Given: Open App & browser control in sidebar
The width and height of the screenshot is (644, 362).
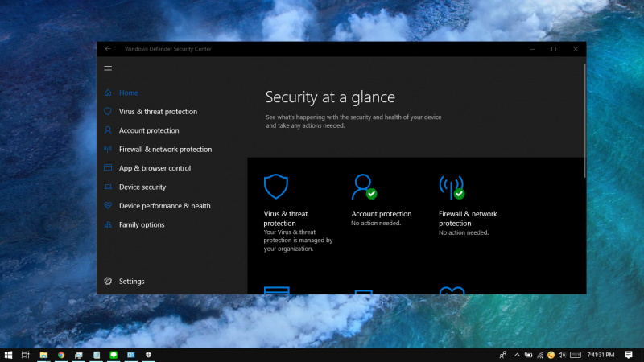Looking at the screenshot, I should pos(155,168).
